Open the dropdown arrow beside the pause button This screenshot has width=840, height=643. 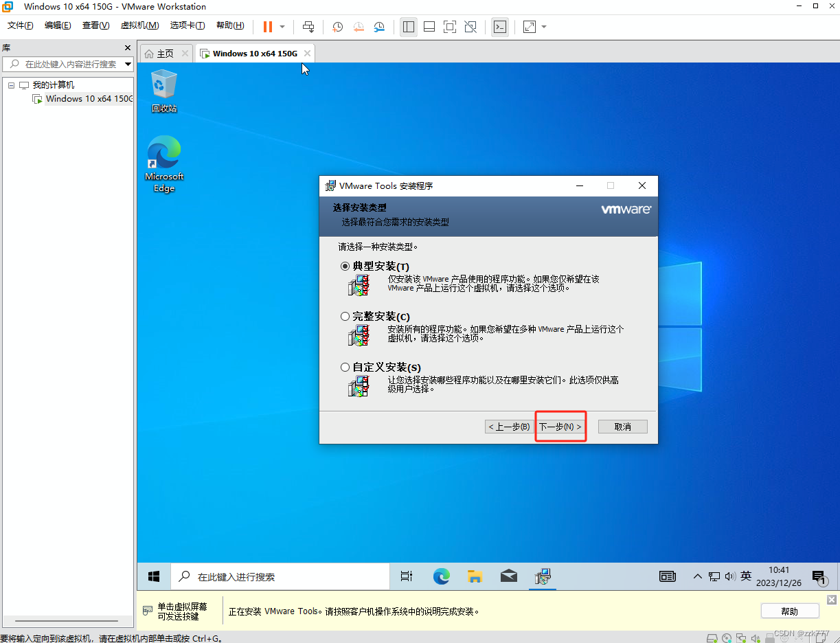[282, 27]
